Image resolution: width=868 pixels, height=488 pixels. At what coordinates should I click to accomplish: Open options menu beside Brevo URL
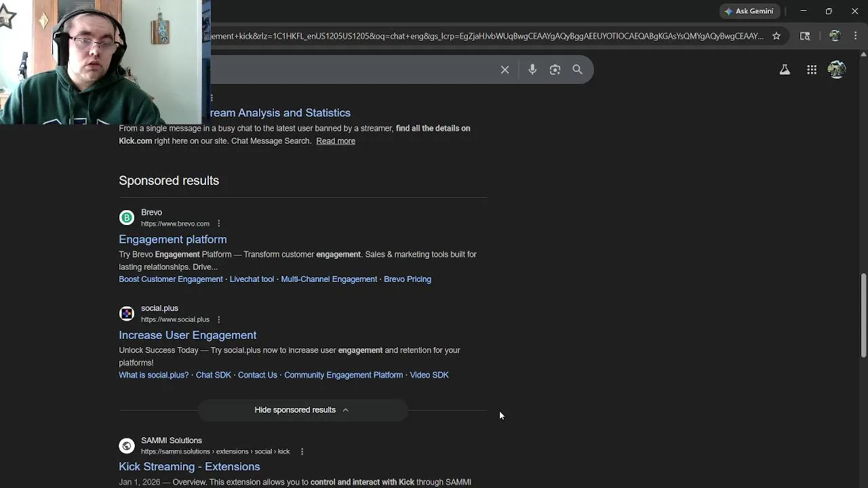pos(218,224)
